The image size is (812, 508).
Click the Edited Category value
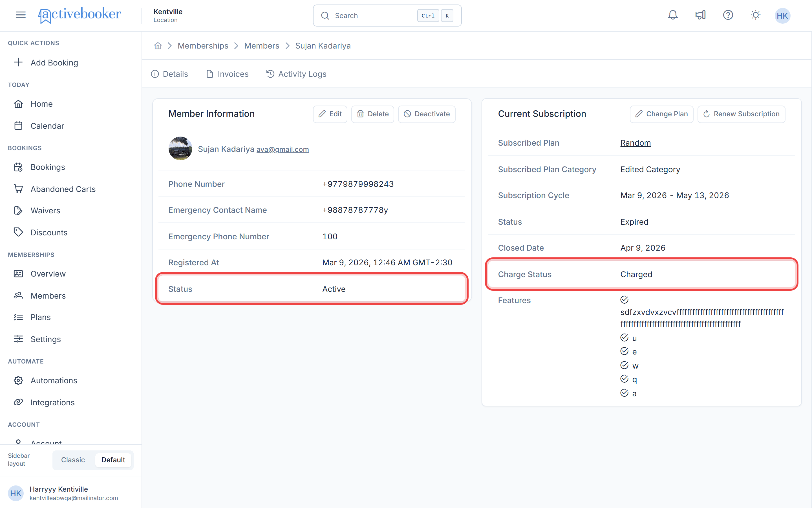(x=650, y=169)
